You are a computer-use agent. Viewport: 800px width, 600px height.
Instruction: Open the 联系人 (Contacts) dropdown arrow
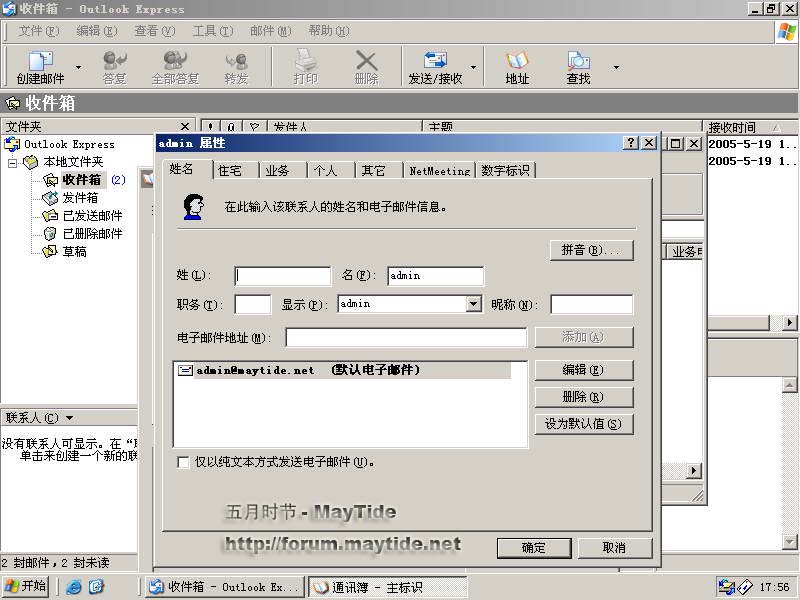pos(69,418)
